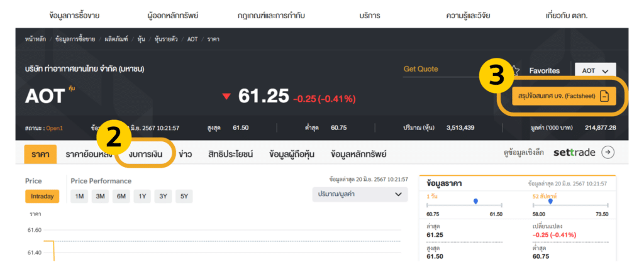Click the 61.60 price axis label
The height and width of the screenshot is (277, 644).
[x=34, y=231]
